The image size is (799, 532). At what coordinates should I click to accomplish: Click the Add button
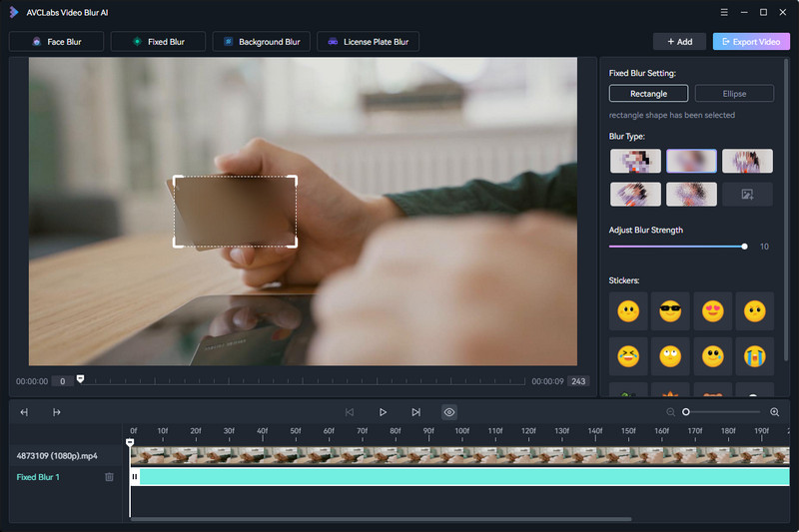point(679,42)
